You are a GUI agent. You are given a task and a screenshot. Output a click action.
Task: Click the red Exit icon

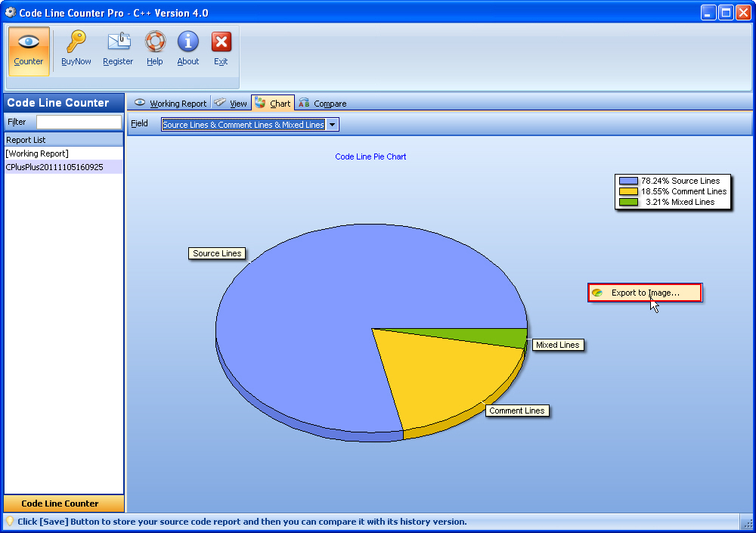point(222,42)
